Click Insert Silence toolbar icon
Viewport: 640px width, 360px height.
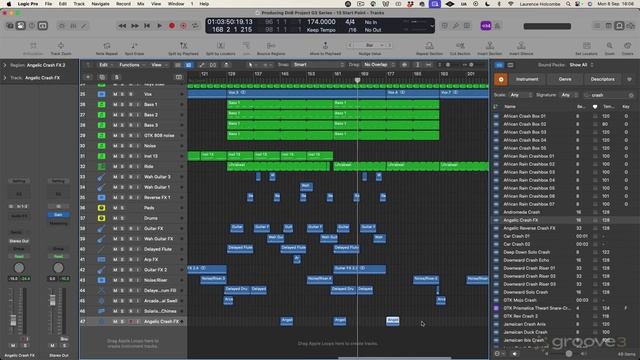[521, 48]
